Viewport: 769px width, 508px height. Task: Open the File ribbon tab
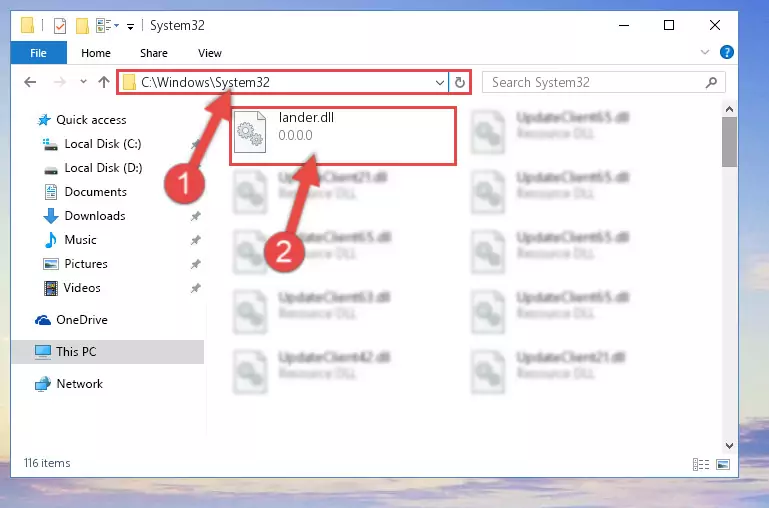tap(38, 53)
